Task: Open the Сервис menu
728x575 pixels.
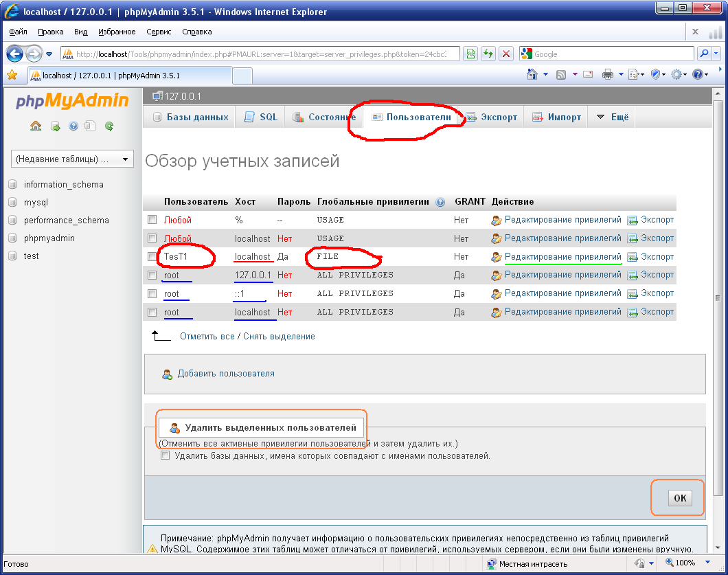Action: tap(159, 32)
